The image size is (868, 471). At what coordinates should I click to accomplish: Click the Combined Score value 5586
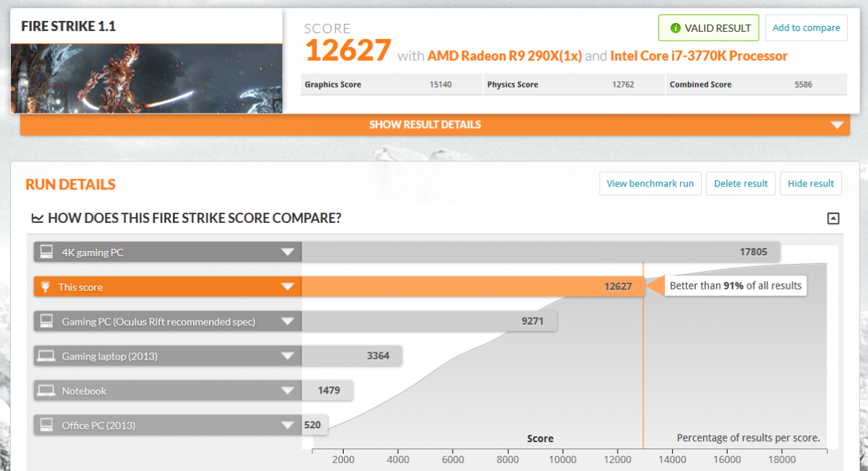(803, 85)
